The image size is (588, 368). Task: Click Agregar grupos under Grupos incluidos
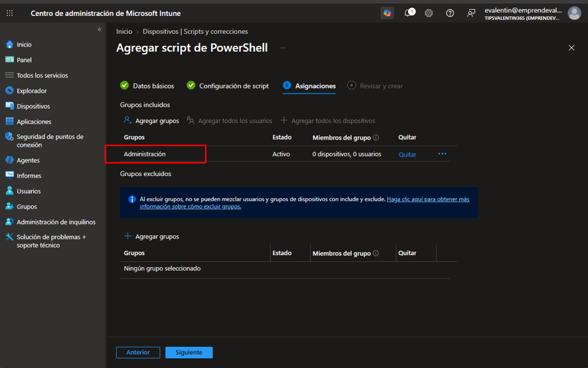tap(151, 120)
